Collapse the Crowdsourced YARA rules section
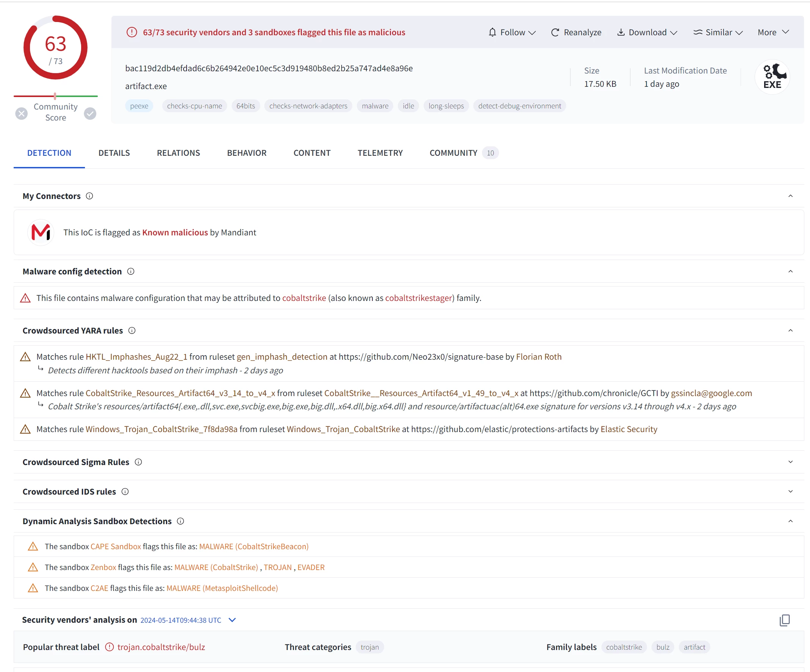Viewport: 810px width, 672px height. 790,331
